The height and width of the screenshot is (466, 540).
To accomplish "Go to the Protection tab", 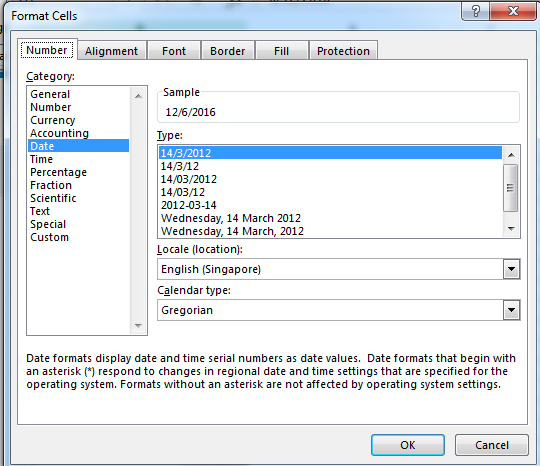I will click(x=343, y=51).
